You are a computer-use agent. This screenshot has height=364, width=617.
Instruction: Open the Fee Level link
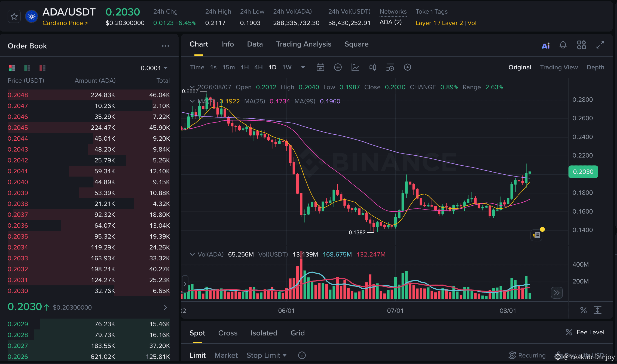590,332
